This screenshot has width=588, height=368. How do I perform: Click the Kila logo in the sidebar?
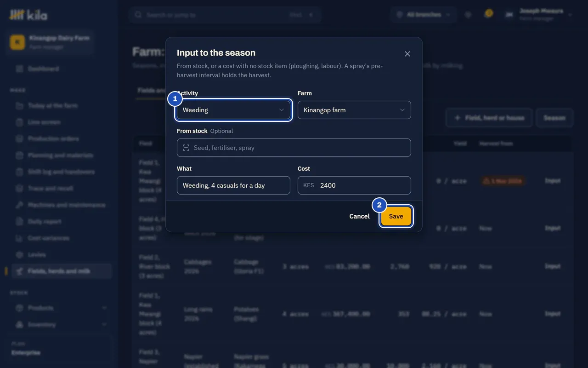[28, 15]
